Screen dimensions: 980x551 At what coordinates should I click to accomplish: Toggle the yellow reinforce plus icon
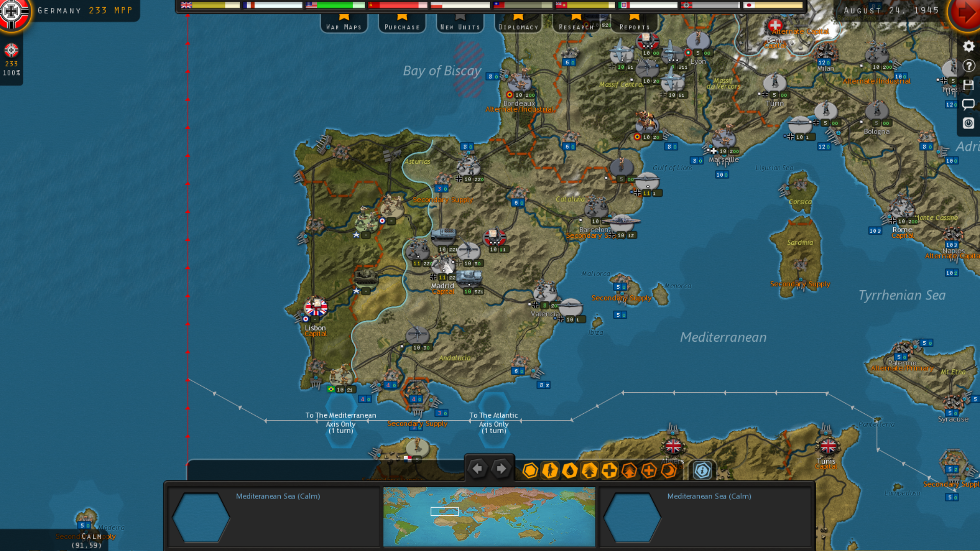click(609, 470)
